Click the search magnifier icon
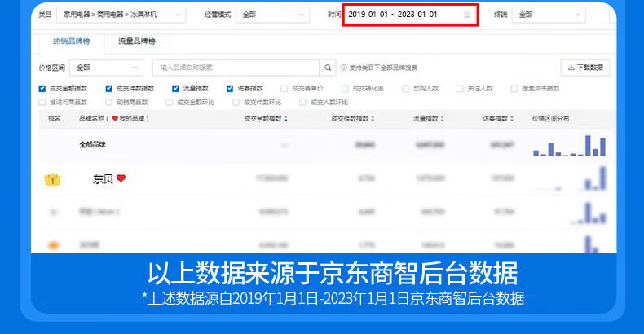644x334 pixels. [328, 68]
